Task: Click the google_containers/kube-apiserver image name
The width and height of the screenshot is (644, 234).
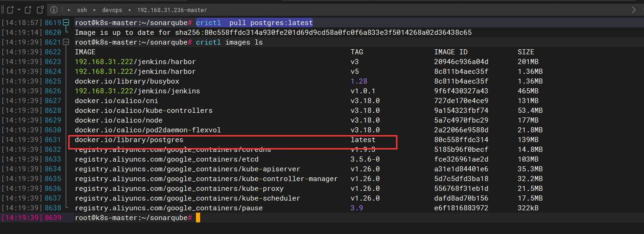Action: [x=188, y=169]
